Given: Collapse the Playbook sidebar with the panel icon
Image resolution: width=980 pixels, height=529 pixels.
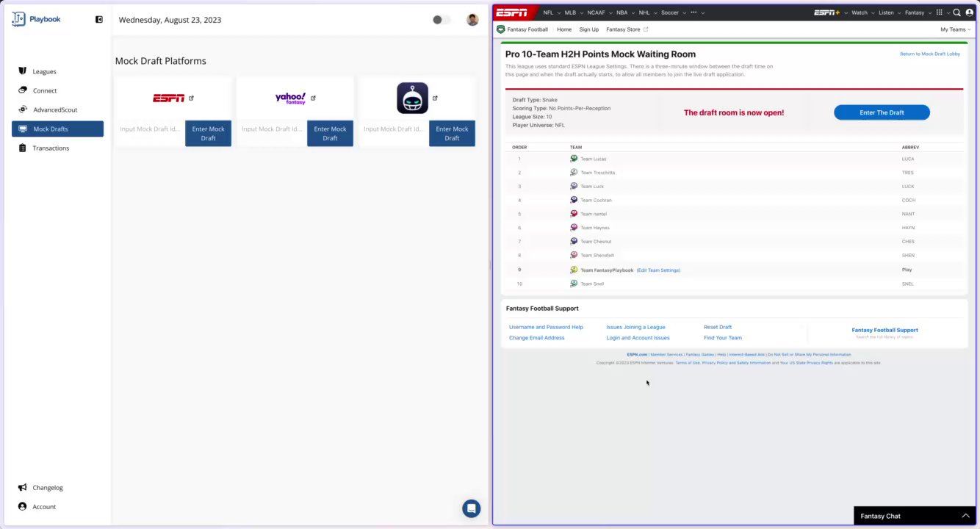Looking at the screenshot, I should (x=99, y=20).
